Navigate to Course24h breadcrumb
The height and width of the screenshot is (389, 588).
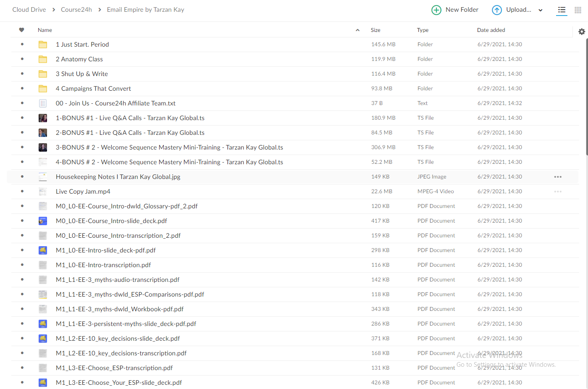[x=76, y=10]
